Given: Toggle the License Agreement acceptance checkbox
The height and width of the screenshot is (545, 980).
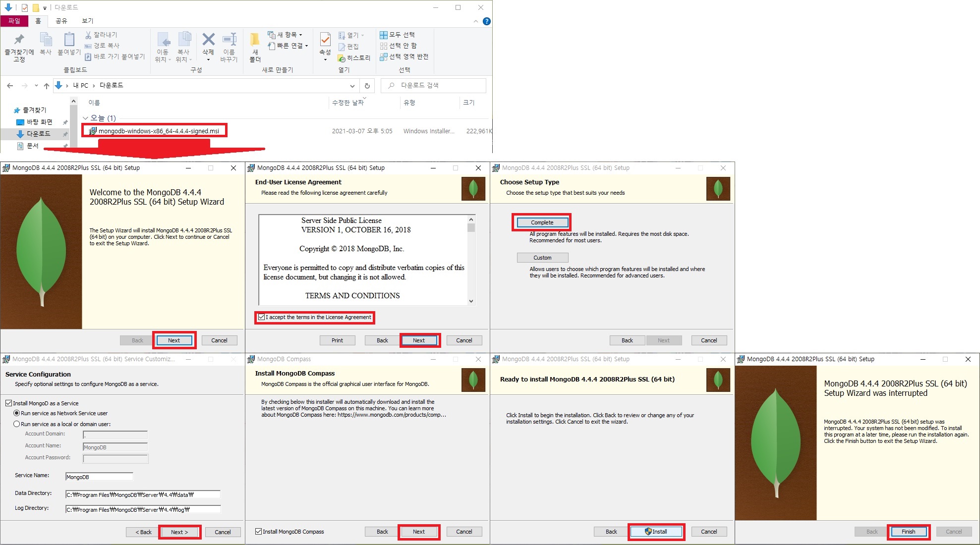Looking at the screenshot, I should (262, 317).
